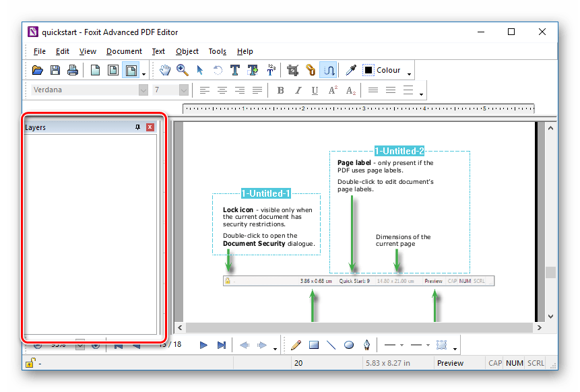Viewport: 580px width, 392px height.
Task: Click the greyed-out back view arrow
Action: (245, 345)
